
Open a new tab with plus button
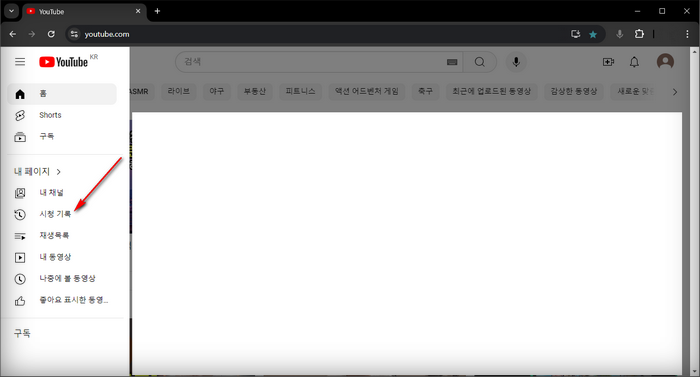(x=157, y=11)
